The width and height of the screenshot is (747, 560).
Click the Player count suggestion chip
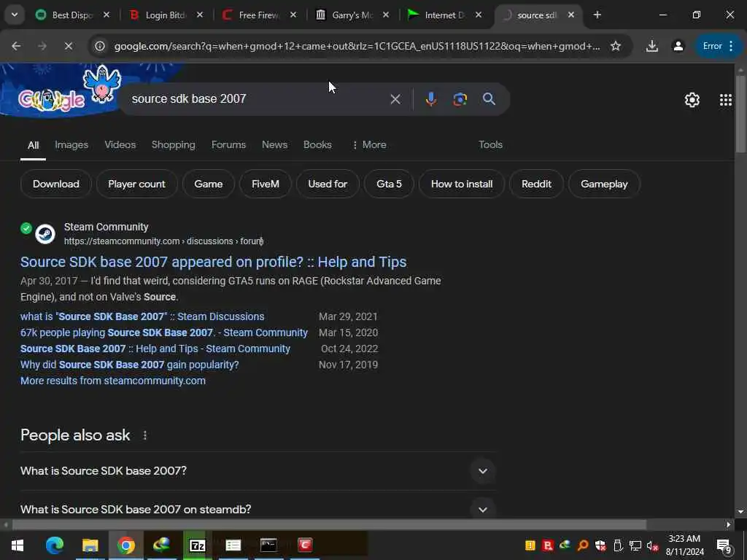136,184
